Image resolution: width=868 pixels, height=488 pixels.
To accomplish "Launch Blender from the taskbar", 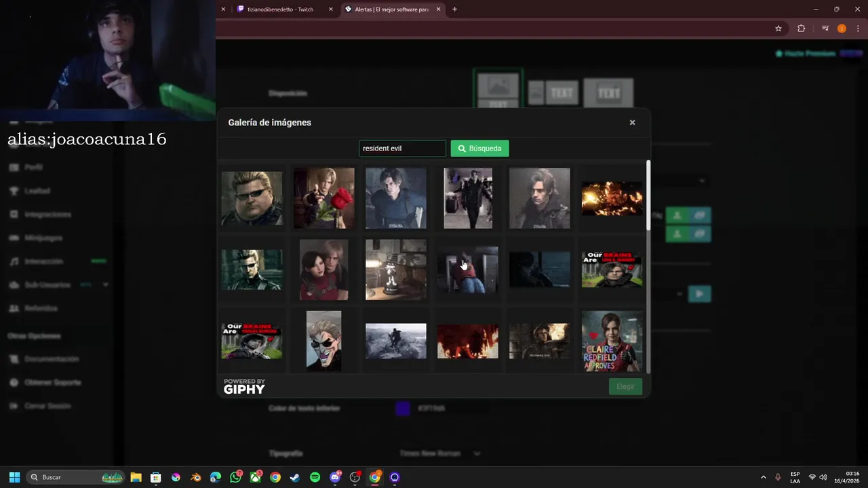I will click(195, 477).
